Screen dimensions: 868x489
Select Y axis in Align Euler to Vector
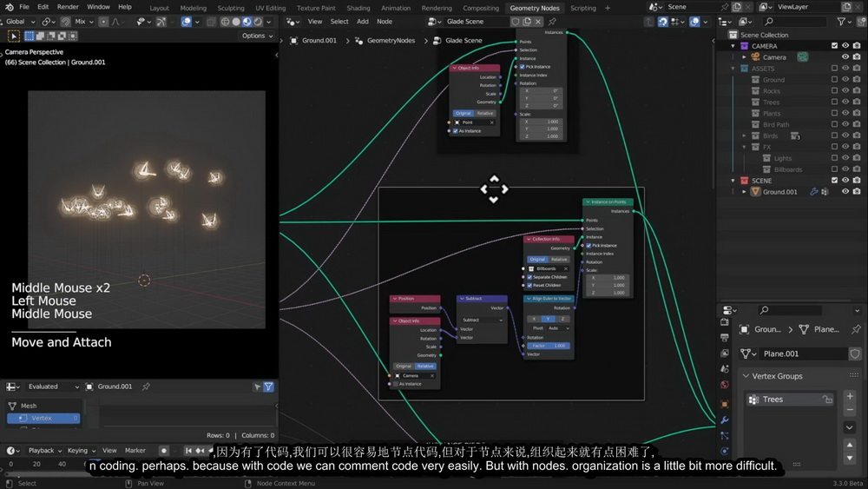click(x=548, y=319)
